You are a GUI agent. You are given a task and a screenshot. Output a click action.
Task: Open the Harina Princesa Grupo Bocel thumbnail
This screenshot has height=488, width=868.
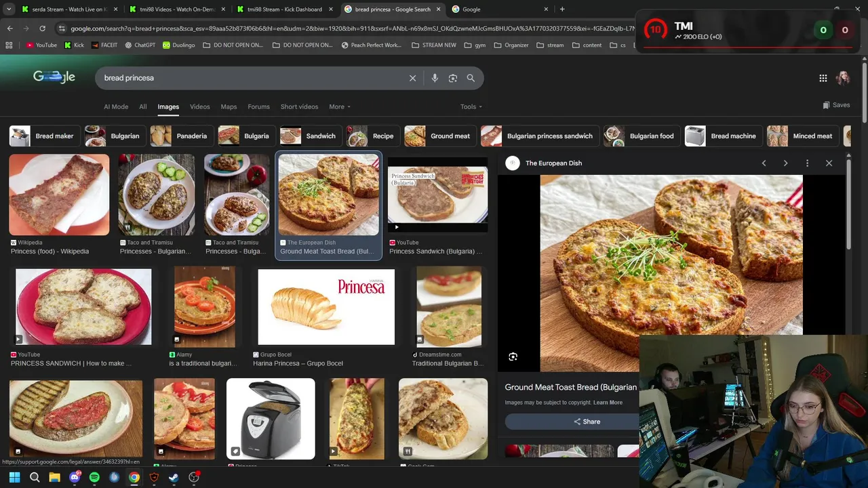(x=326, y=307)
